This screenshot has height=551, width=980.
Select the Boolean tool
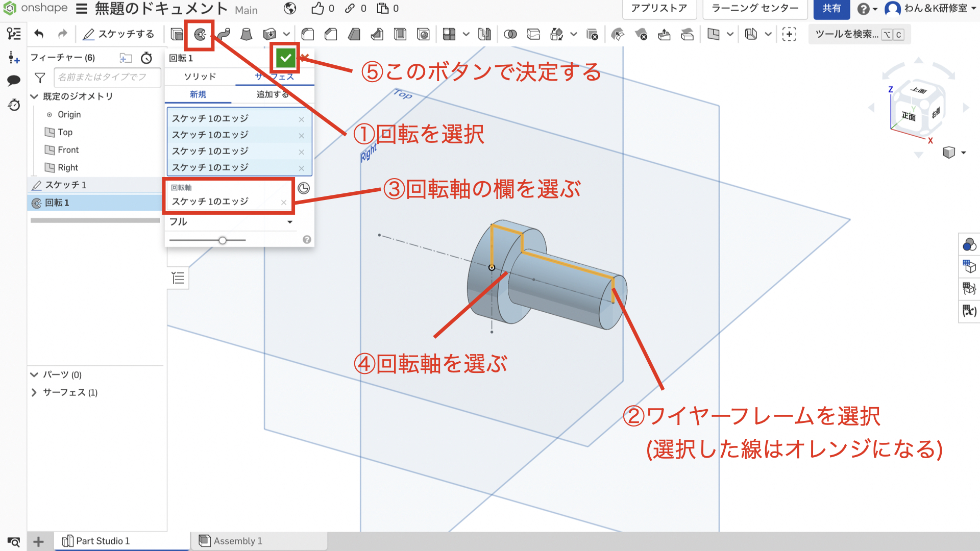(510, 34)
